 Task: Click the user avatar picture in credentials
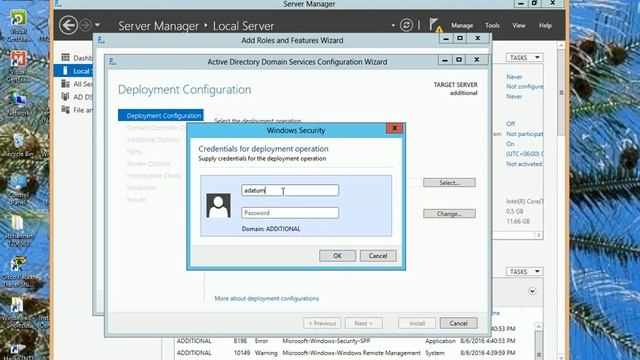218,205
